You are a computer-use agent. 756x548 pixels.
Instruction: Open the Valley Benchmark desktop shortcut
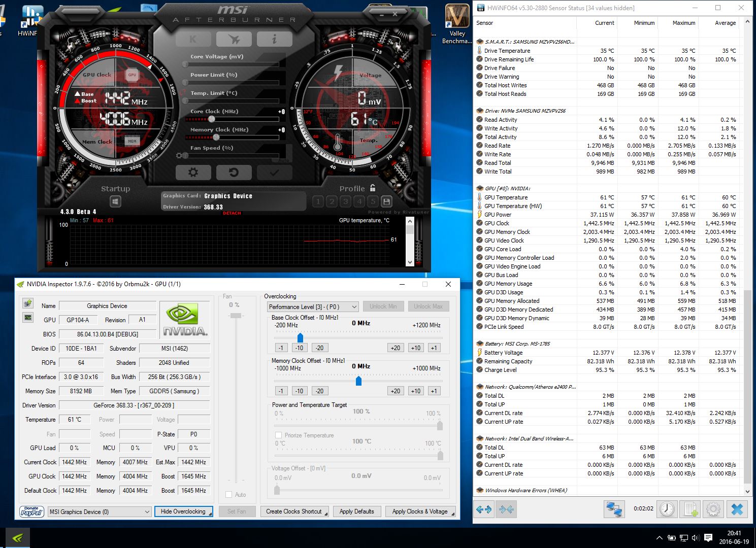tap(457, 24)
